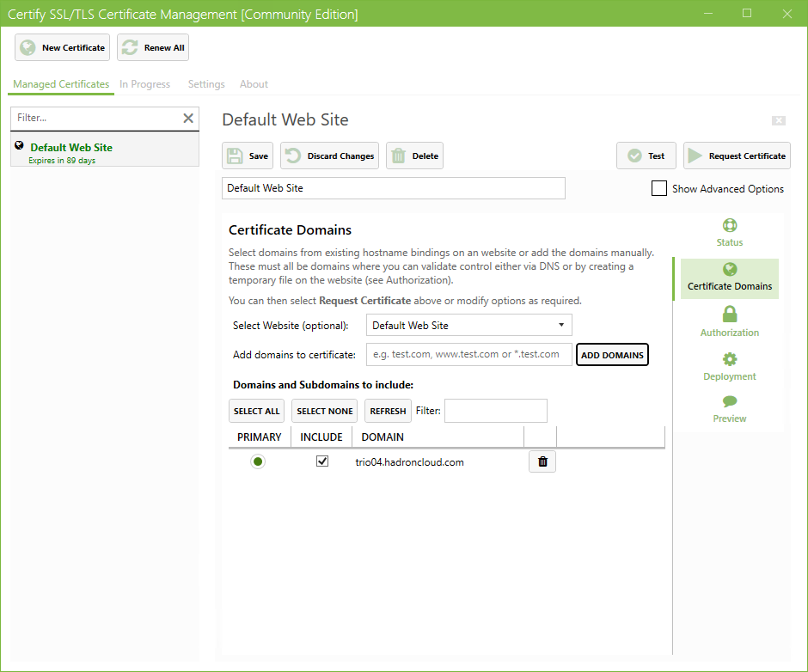Enable Show Advanced Options checkbox

pos(659,188)
